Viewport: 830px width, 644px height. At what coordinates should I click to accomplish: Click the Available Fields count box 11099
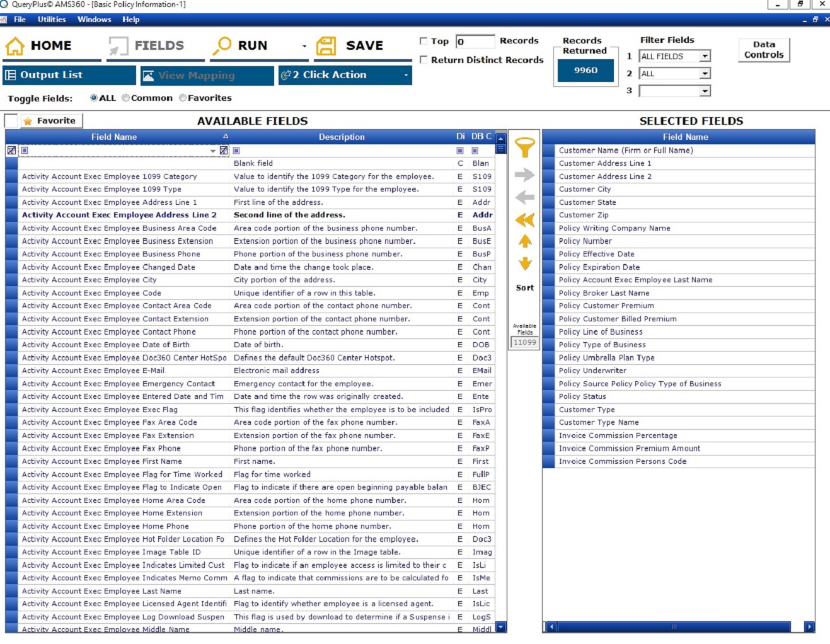(x=525, y=342)
